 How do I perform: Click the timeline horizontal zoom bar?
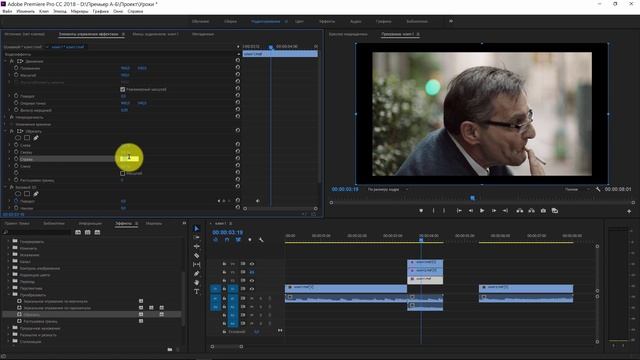tap(227, 347)
